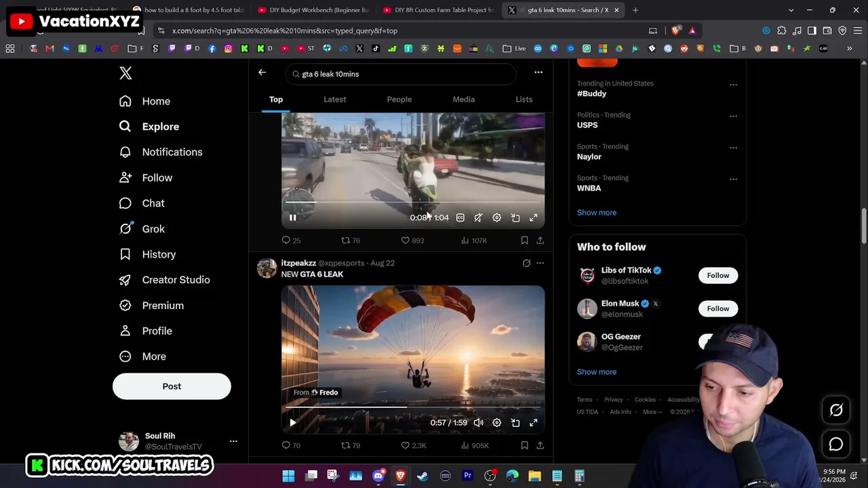The width and height of the screenshot is (868, 488).
Task: Click the X logo in the sidebar
Action: pos(125,73)
